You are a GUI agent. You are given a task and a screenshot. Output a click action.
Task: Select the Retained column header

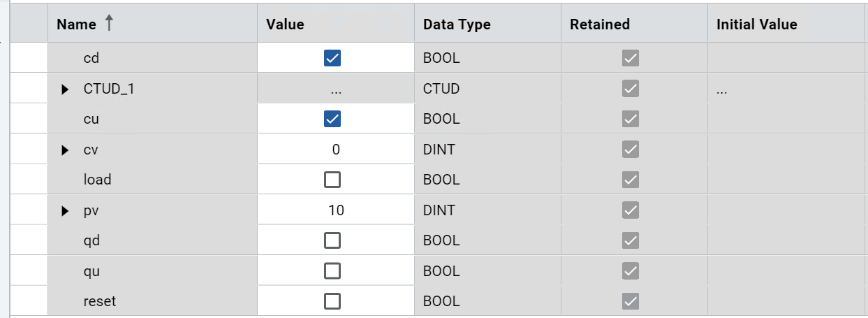[600, 24]
